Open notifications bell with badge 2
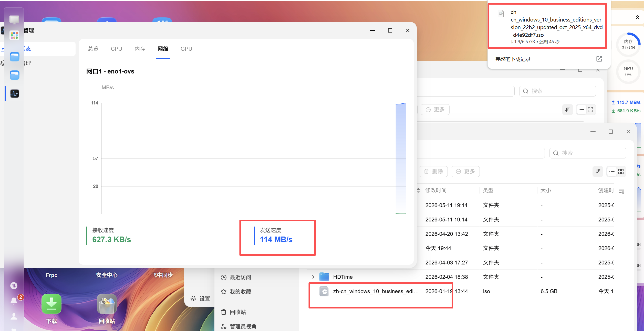644x331 pixels. pyautogui.click(x=14, y=301)
